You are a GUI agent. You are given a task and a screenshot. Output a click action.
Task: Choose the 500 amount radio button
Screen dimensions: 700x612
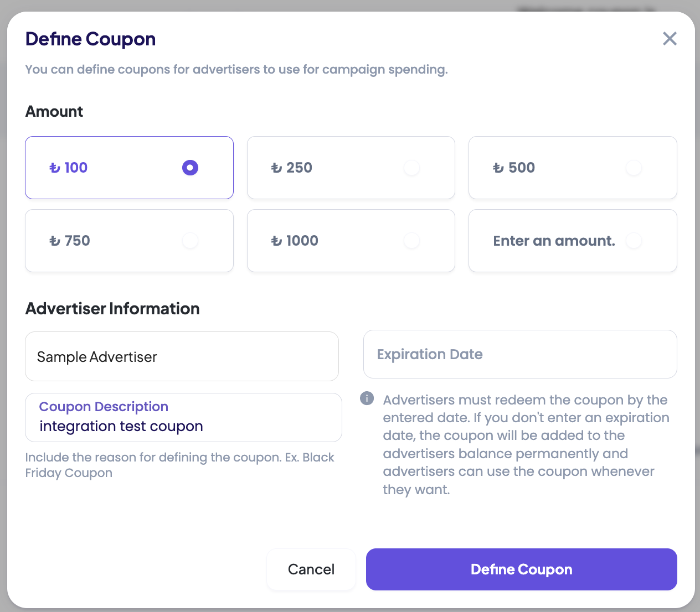[x=634, y=168]
